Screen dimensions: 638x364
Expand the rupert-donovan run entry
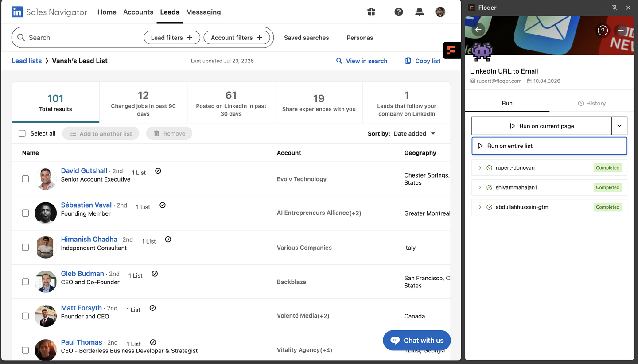click(480, 168)
